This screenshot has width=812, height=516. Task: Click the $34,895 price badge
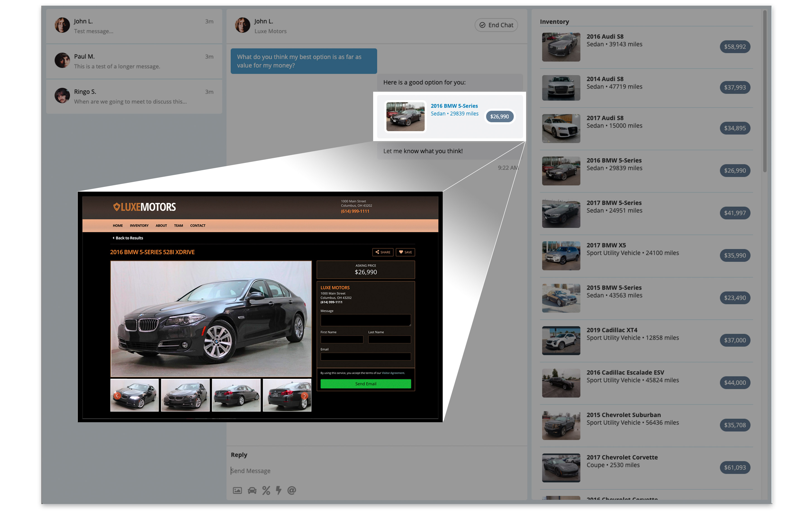coord(735,128)
